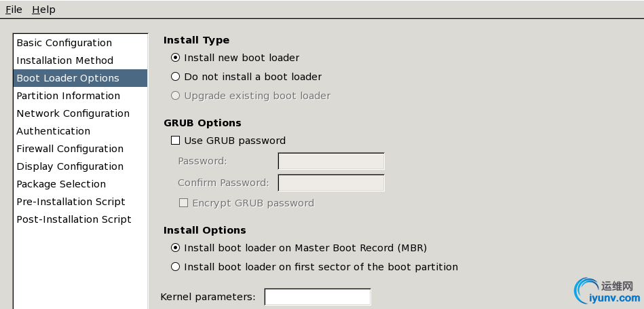The height and width of the screenshot is (309, 644).
Task: Enable Use GRUB password checkbox
Action: (176, 141)
